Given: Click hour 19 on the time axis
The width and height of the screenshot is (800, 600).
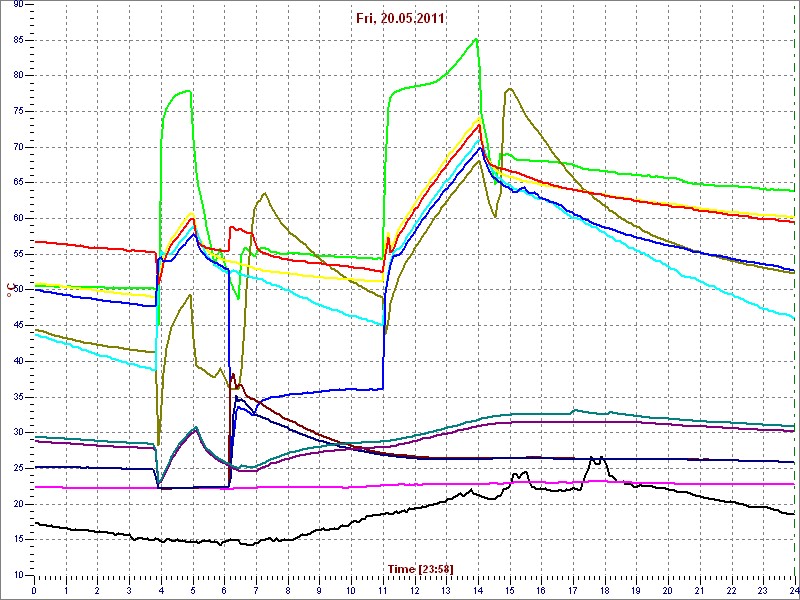Looking at the screenshot, I should tap(637, 588).
